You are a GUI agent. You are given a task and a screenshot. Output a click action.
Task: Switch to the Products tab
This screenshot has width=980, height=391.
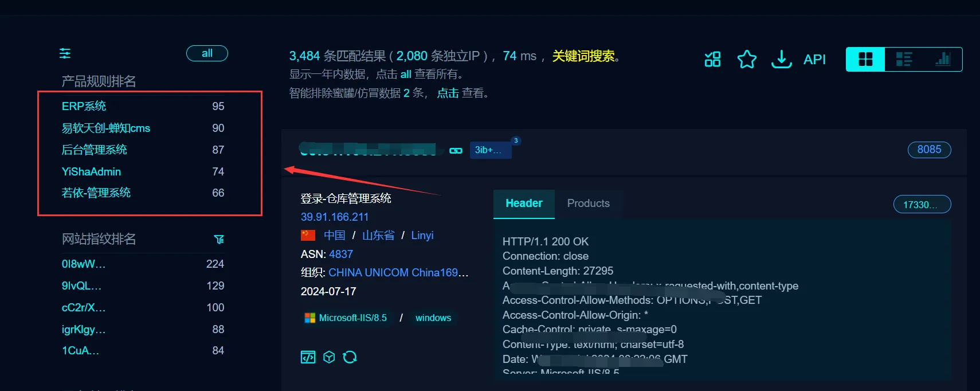point(589,204)
